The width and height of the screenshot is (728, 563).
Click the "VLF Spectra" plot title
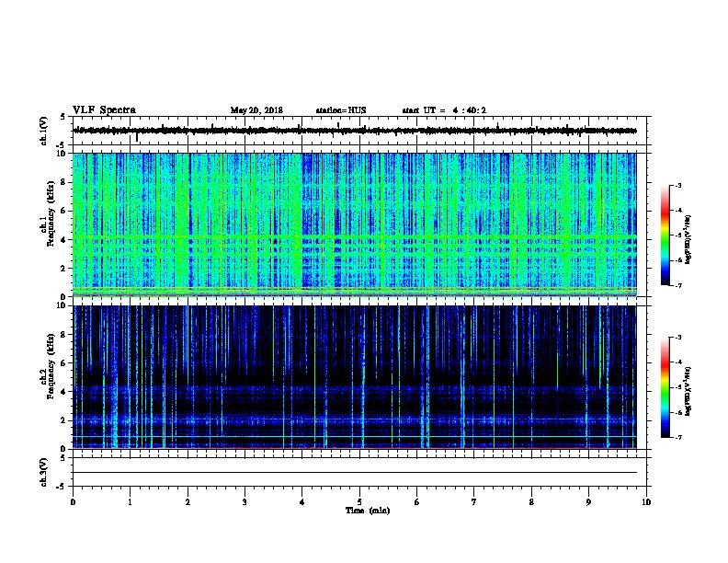coord(104,110)
